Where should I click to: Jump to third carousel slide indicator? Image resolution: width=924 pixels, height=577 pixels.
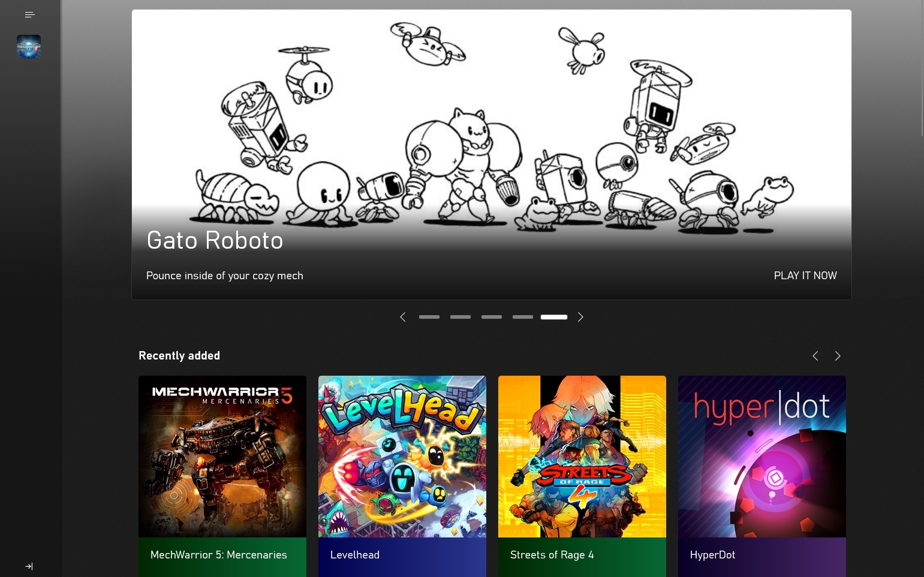pyautogui.click(x=492, y=317)
